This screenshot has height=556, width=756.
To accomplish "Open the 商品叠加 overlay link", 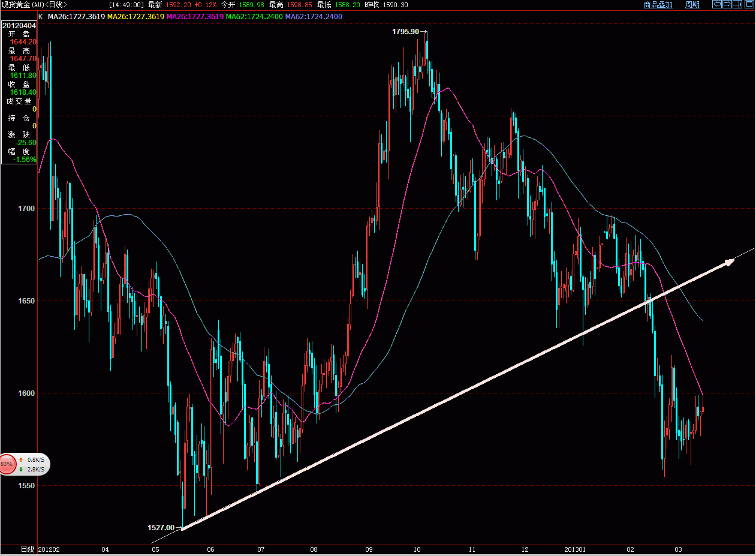I will point(658,5).
